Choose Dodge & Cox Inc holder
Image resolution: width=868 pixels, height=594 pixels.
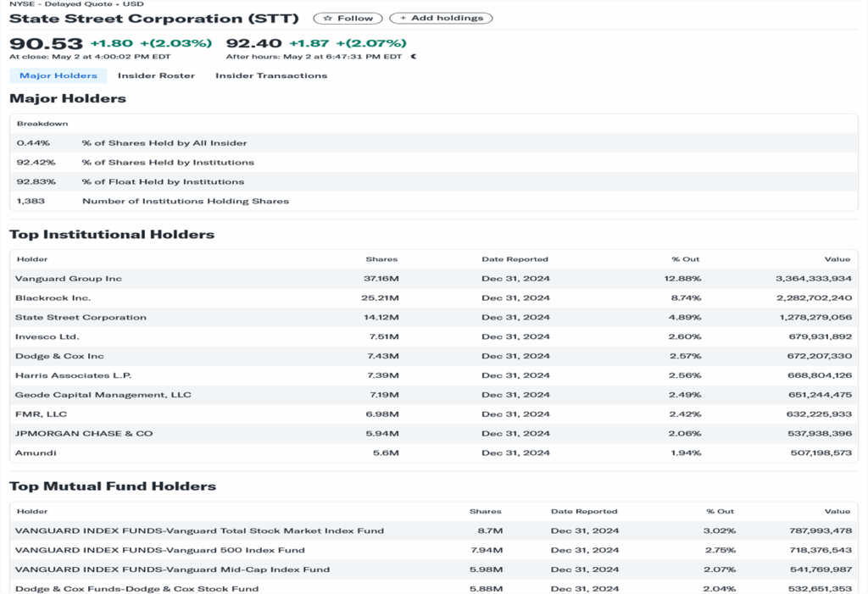pyautogui.click(x=59, y=356)
